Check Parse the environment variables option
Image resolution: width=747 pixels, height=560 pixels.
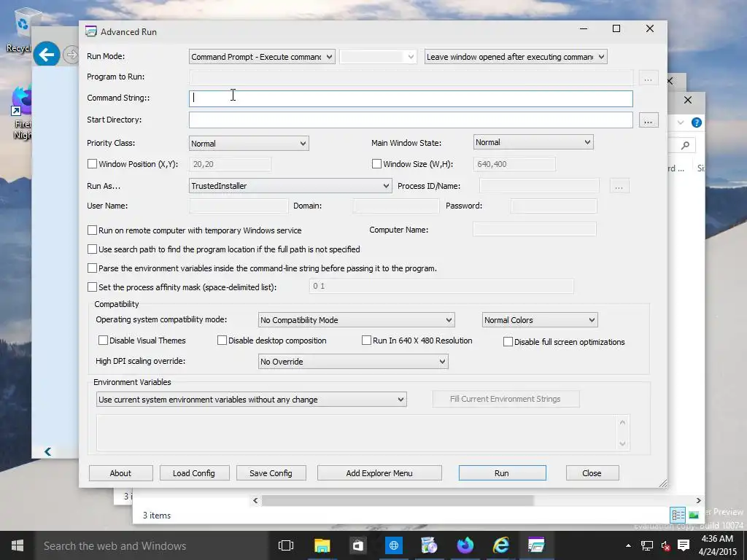click(x=92, y=268)
